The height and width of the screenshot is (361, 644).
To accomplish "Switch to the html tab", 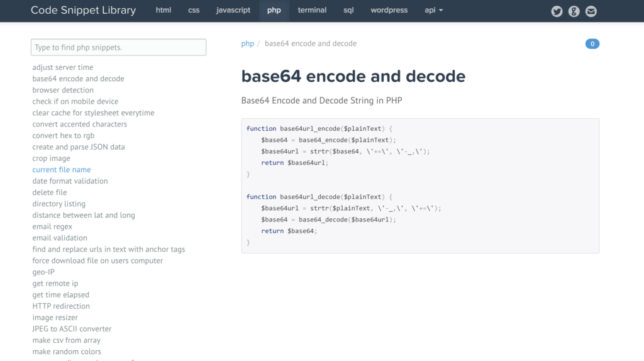I will coord(164,10).
